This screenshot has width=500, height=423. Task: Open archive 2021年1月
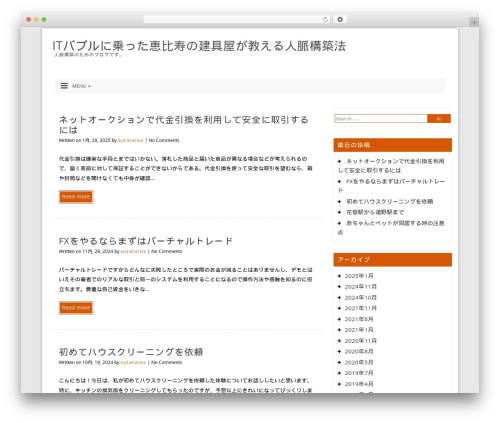359,330
